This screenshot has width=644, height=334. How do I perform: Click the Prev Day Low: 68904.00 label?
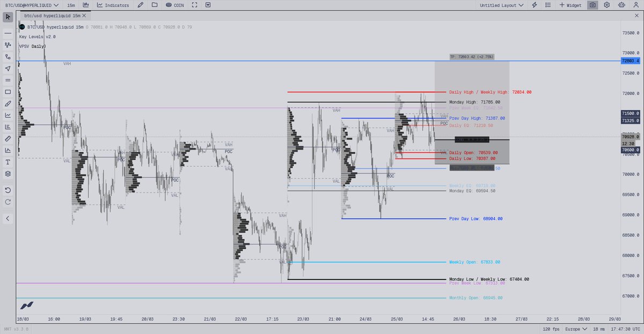tap(475, 219)
